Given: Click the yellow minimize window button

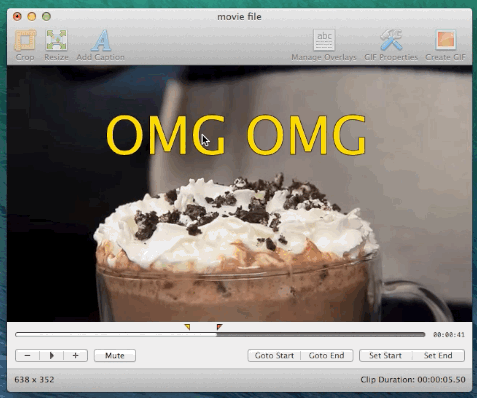Looking at the screenshot, I should tap(32, 16).
